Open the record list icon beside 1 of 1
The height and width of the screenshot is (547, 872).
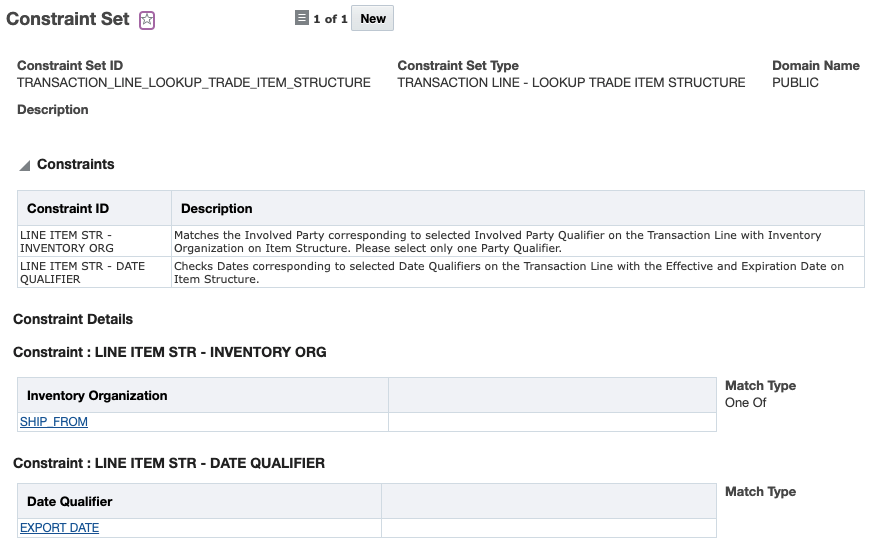[x=302, y=18]
